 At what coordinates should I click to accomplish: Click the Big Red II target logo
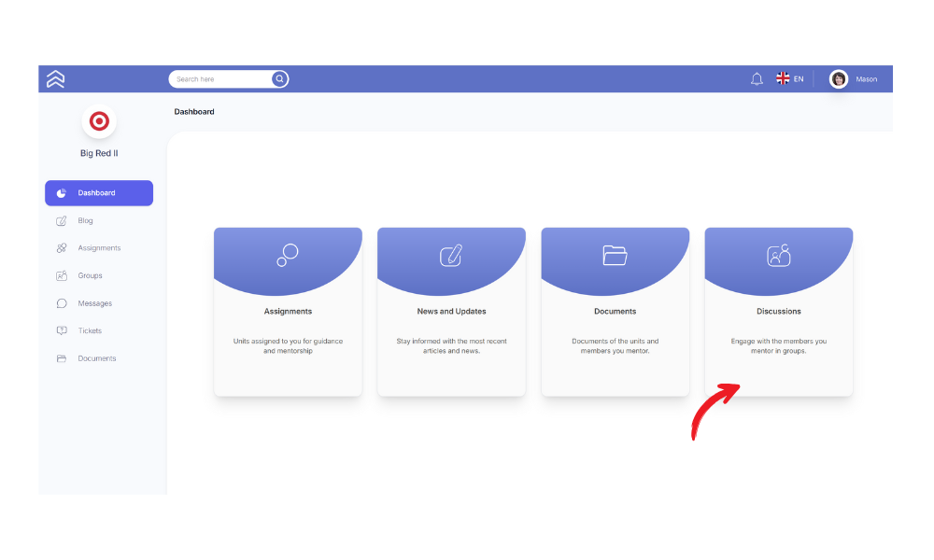tap(99, 121)
